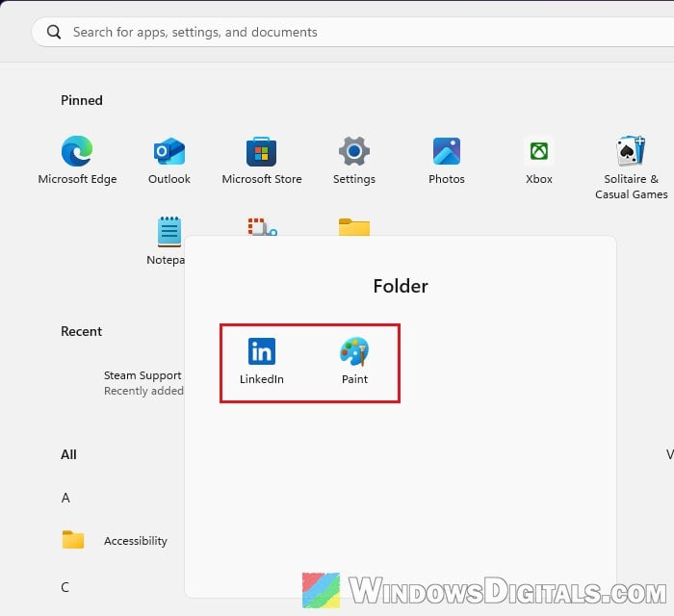Screen dimensions: 674x616
Task: Jump to letter A section header
Action: click(x=65, y=498)
